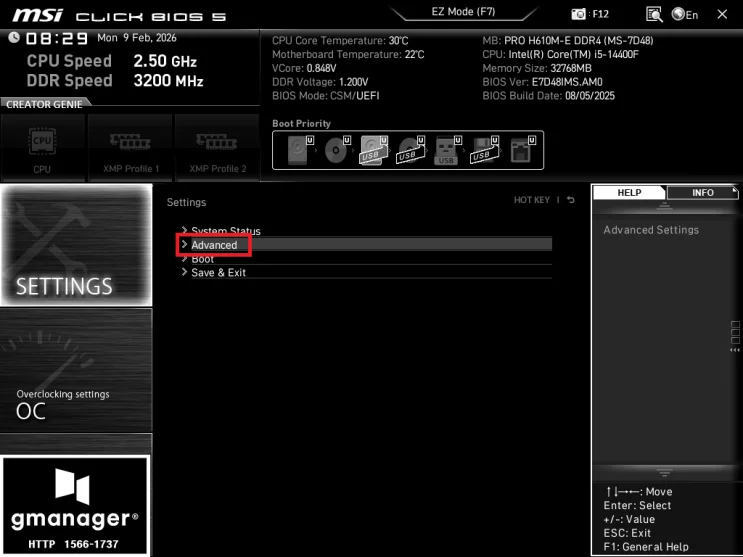Click CPU Core Temperature 30°C reading
The width and height of the screenshot is (743, 557).
coord(340,41)
